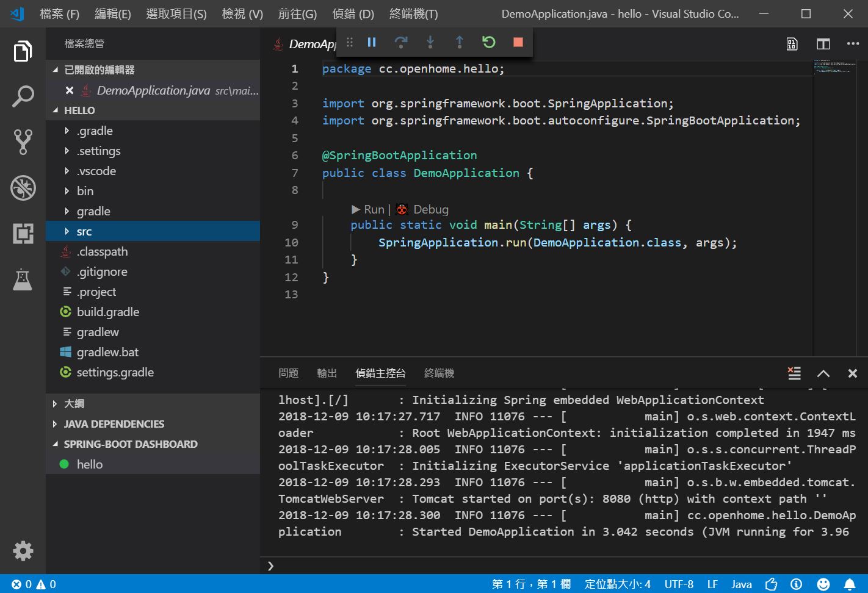Screen dimensions: 868x593
Task: Step over in debug toolbar
Action: coord(401,42)
